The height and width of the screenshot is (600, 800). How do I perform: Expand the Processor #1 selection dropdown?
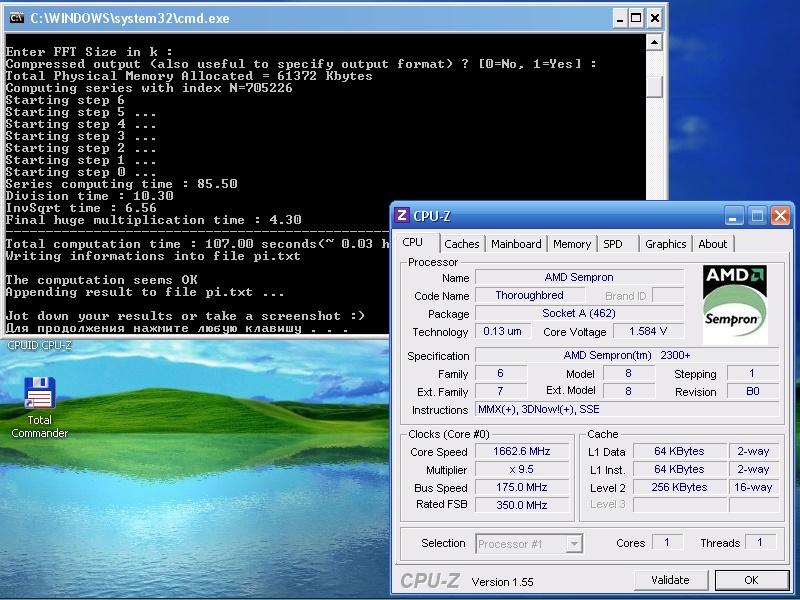(x=574, y=544)
